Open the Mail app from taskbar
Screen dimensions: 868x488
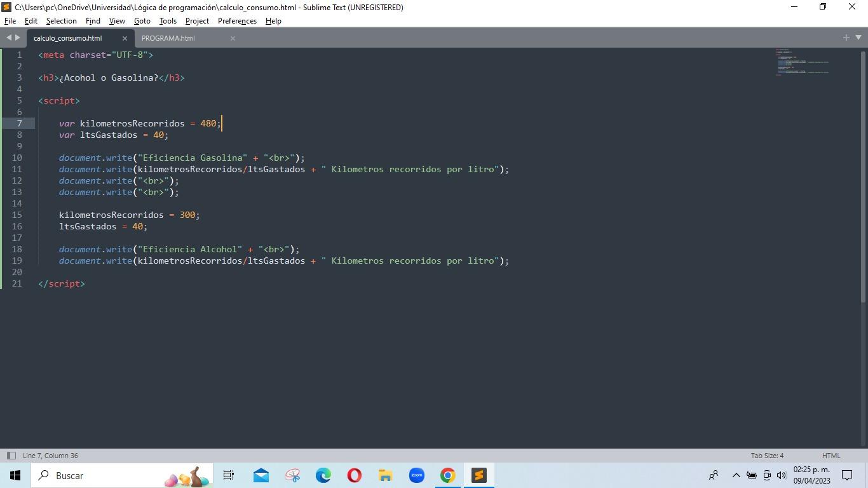[261, 475]
